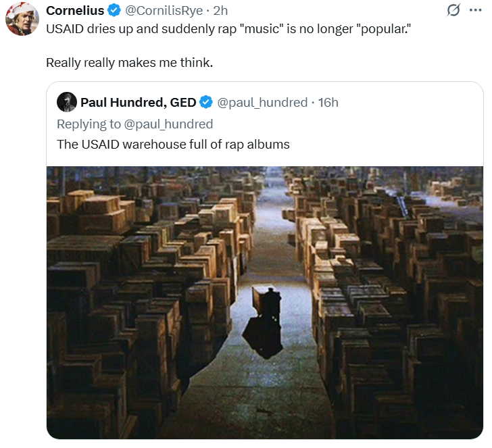Click the Paul Hundred, GED name

coord(138,103)
